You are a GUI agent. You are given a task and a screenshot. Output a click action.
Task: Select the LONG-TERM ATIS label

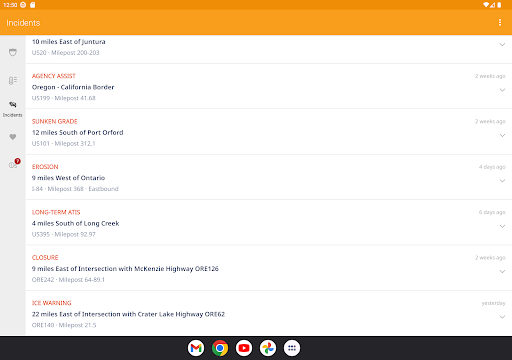(56, 212)
